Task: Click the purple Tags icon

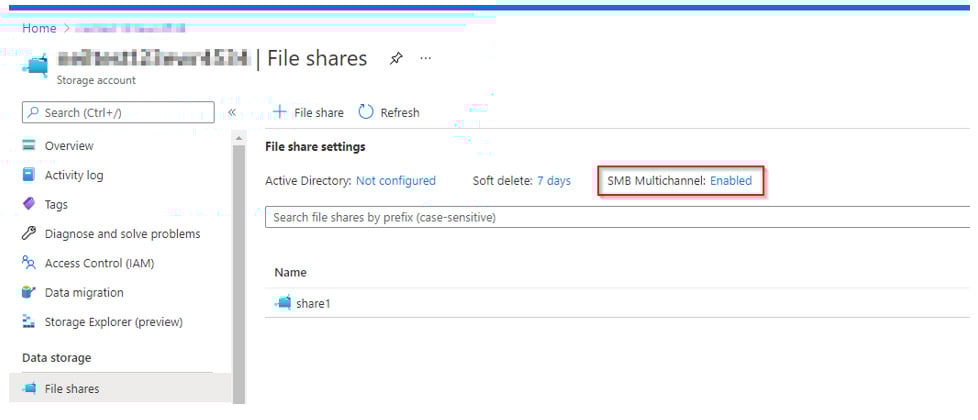Action: [x=29, y=204]
